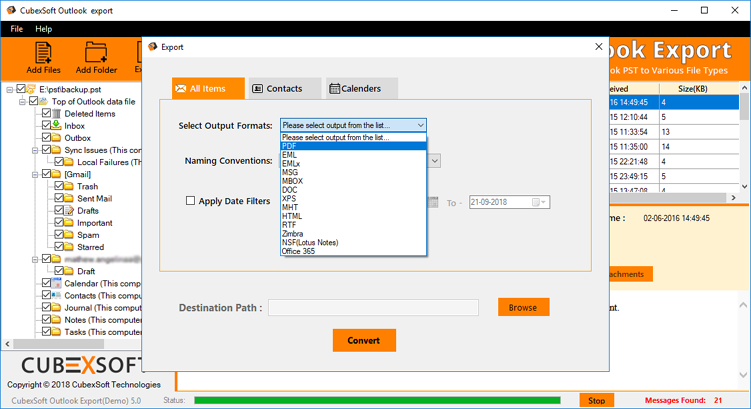Open the Help menu
751x409 pixels.
(x=44, y=29)
